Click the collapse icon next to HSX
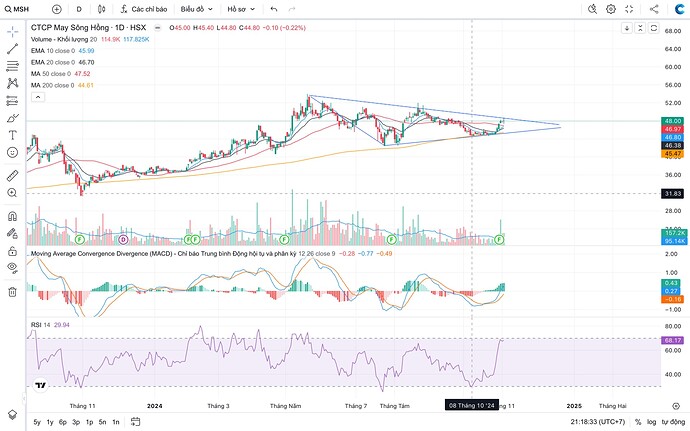The image size is (690, 431). (158, 28)
